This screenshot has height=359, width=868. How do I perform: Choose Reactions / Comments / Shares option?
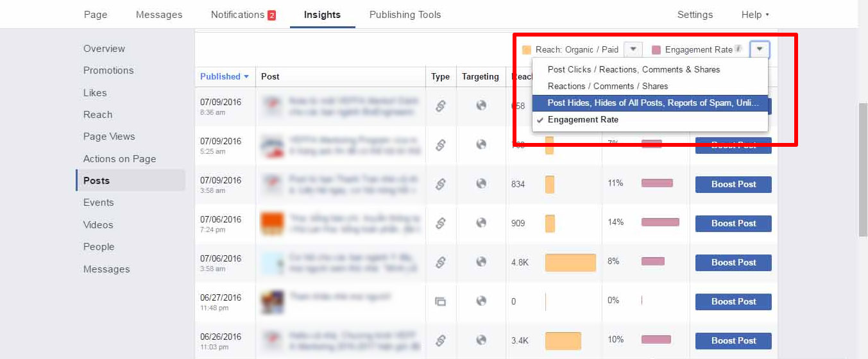[608, 86]
